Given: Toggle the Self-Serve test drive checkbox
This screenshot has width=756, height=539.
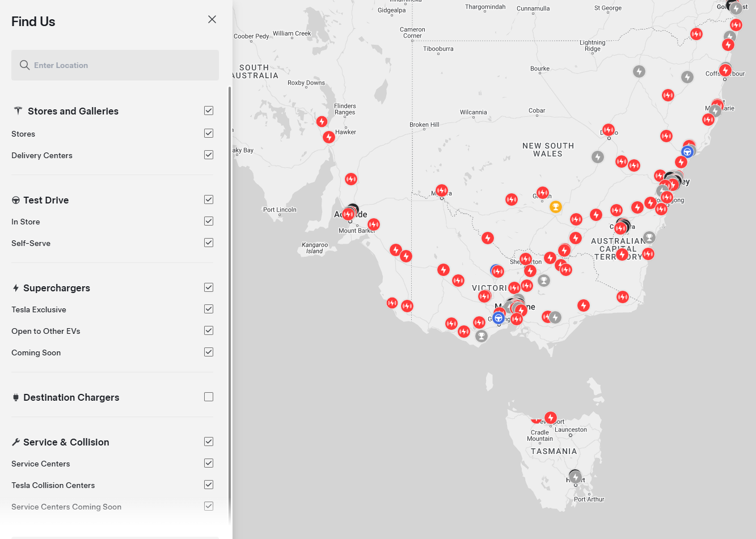Looking at the screenshot, I should (x=209, y=243).
